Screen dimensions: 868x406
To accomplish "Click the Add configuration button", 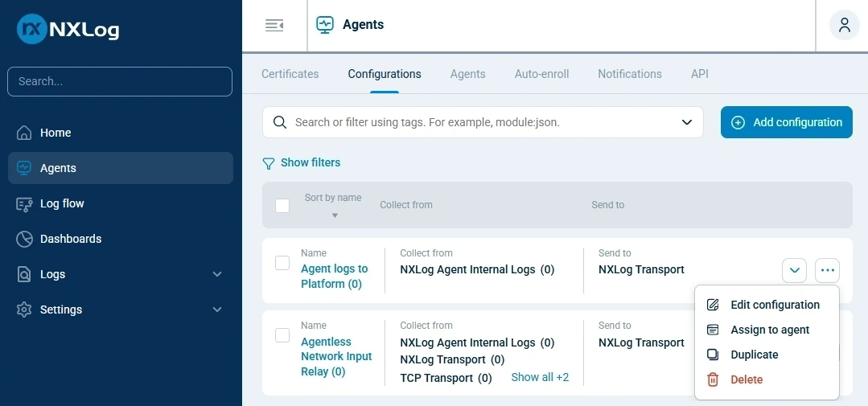I will pos(787,122).
